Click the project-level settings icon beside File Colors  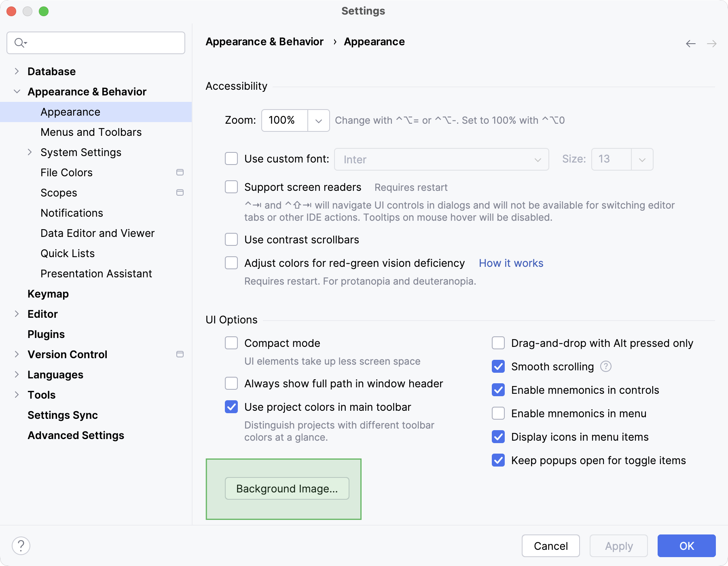[x=180, y=172]
